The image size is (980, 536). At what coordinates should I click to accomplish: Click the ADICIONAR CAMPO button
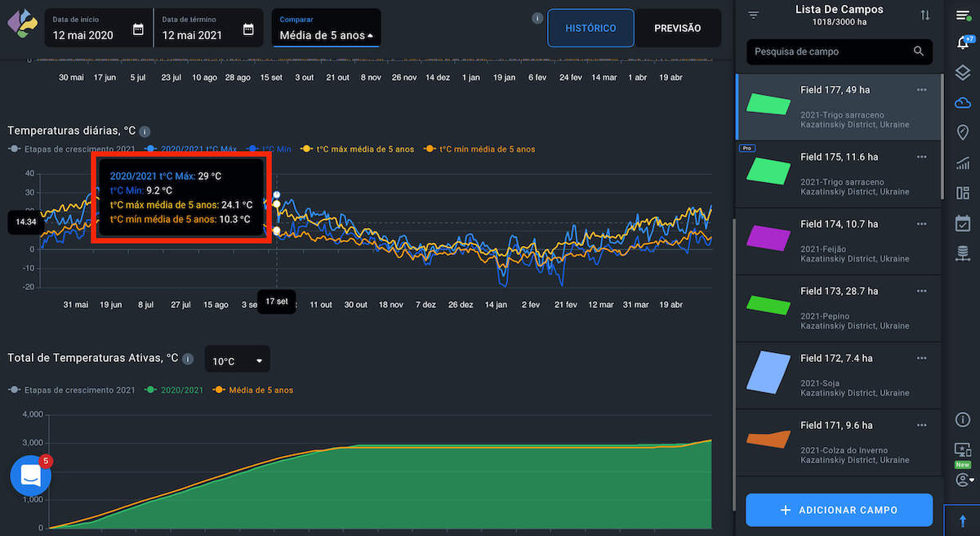(x=839, y=510)
